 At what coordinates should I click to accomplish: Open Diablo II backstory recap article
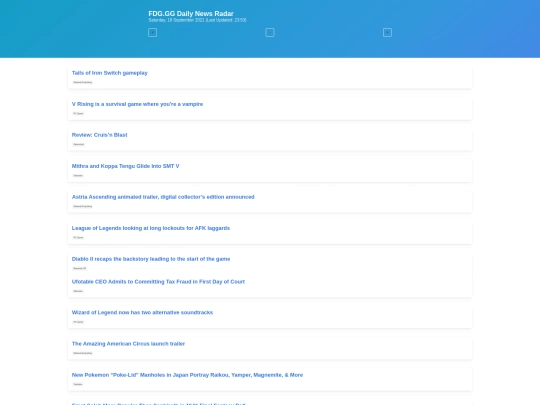[151, 259]
